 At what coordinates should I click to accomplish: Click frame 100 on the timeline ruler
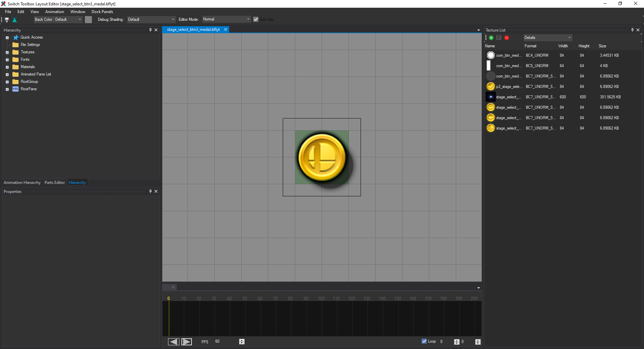point(321,298)
